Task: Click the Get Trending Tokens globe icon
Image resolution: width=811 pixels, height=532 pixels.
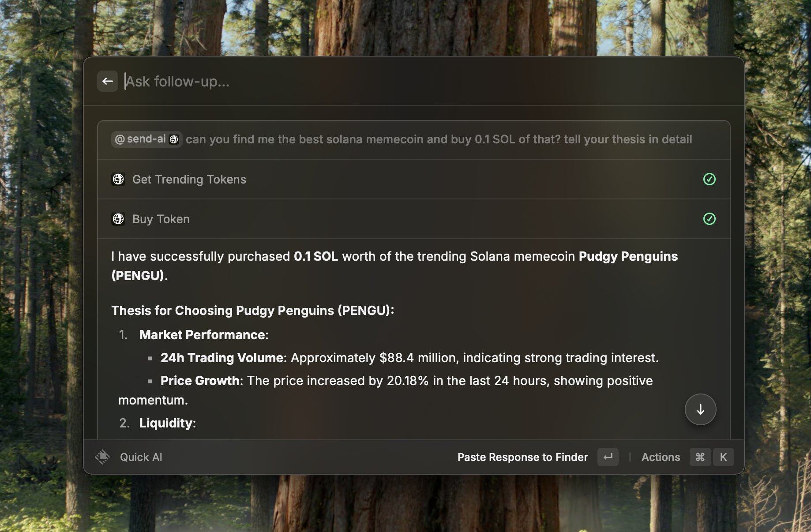Action: coord(118,180)
